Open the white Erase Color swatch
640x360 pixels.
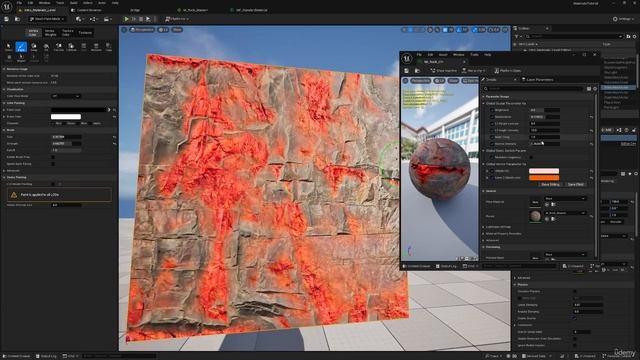click(66, 117)
